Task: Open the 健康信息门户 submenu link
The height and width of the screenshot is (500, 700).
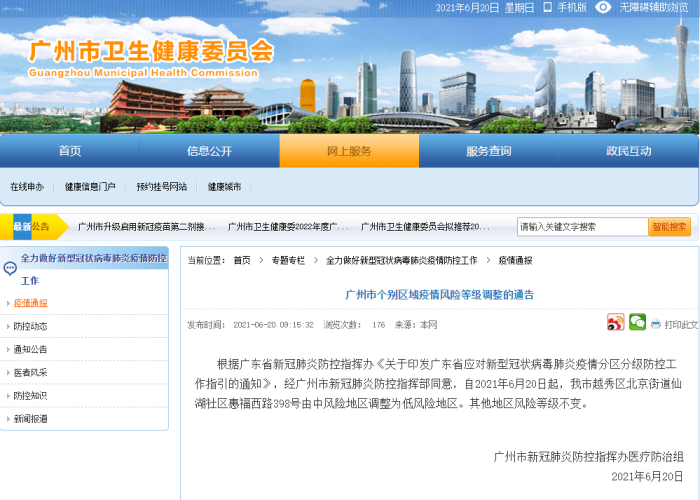Action: coord(90,187)
